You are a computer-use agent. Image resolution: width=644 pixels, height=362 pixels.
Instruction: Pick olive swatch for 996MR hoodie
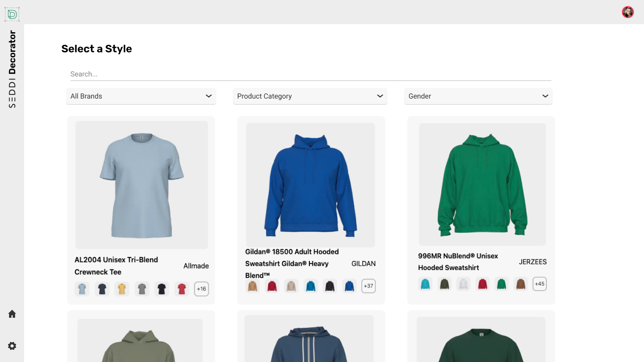tap(445, 284)
